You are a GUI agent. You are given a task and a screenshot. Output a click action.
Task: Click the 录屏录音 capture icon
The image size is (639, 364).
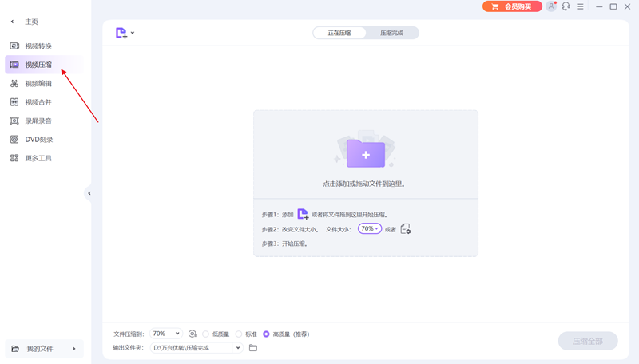pyautogui.click(x=14, y=121)
